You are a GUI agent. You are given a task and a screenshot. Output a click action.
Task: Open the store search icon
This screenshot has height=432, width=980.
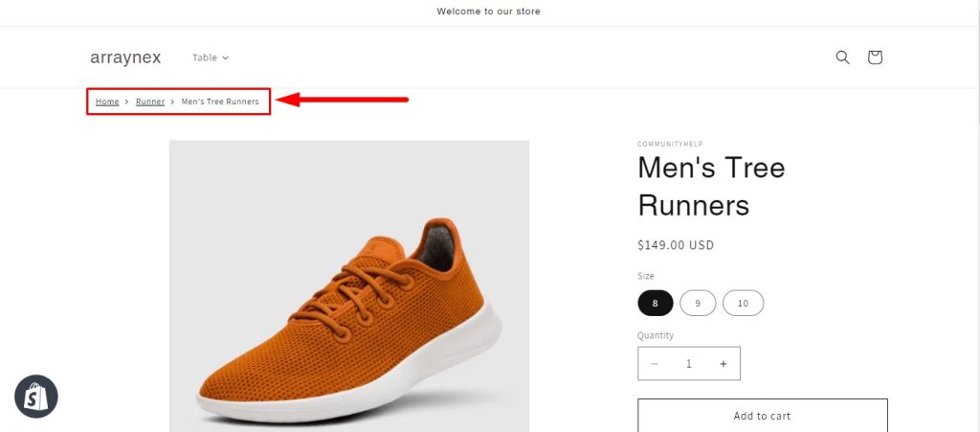point(842,57)
